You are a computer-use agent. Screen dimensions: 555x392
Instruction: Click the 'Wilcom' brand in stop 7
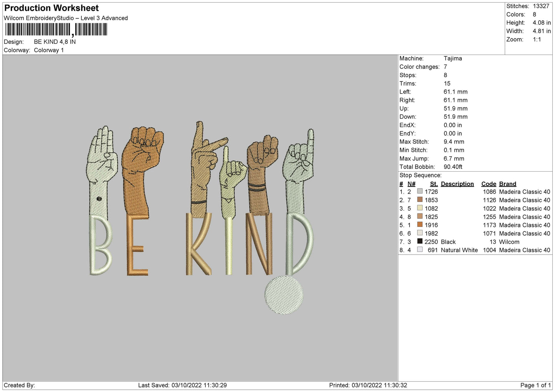point(509,242)
